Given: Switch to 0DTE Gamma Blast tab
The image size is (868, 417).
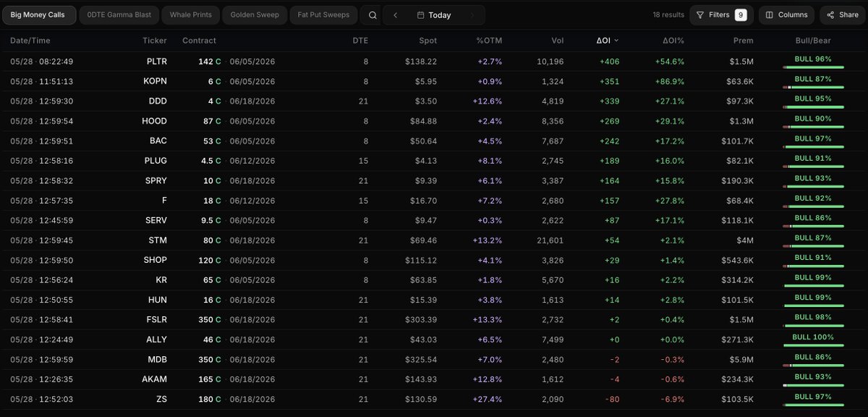Looking at the screenshot, I should (x=117, y=15).
